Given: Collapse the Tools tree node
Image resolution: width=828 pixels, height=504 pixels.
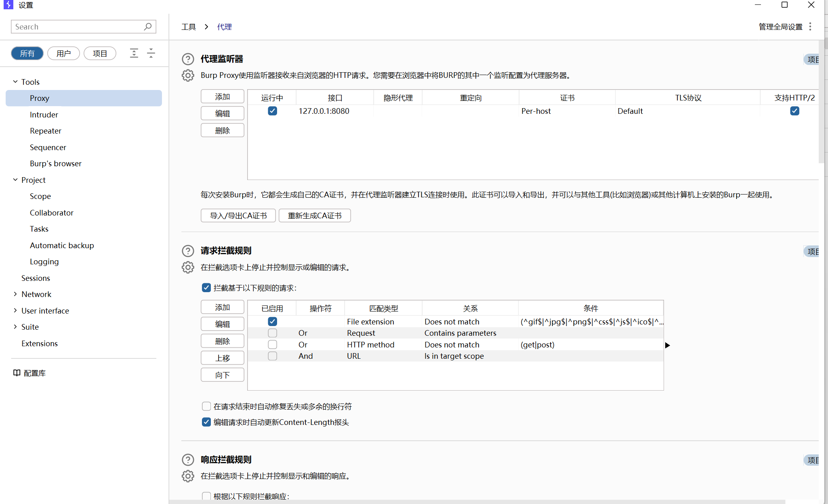Looking at the screenshot, I should [x=15, y=82].
